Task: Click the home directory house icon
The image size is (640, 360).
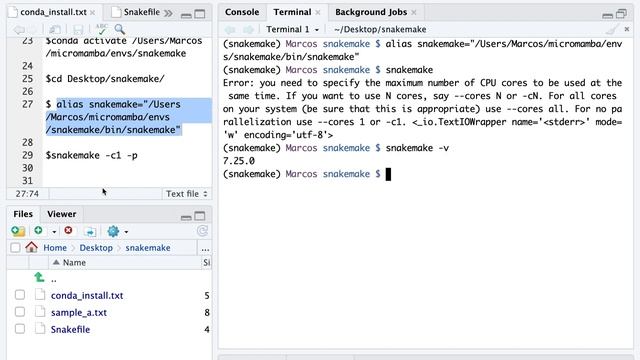Action: point(31,247)
